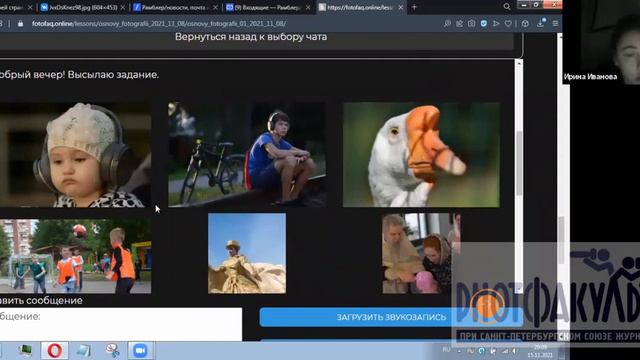Viewport: 640px width, 360px height.
Task: Click Ирина Иванова participant video tile
Action: [601, 42]
